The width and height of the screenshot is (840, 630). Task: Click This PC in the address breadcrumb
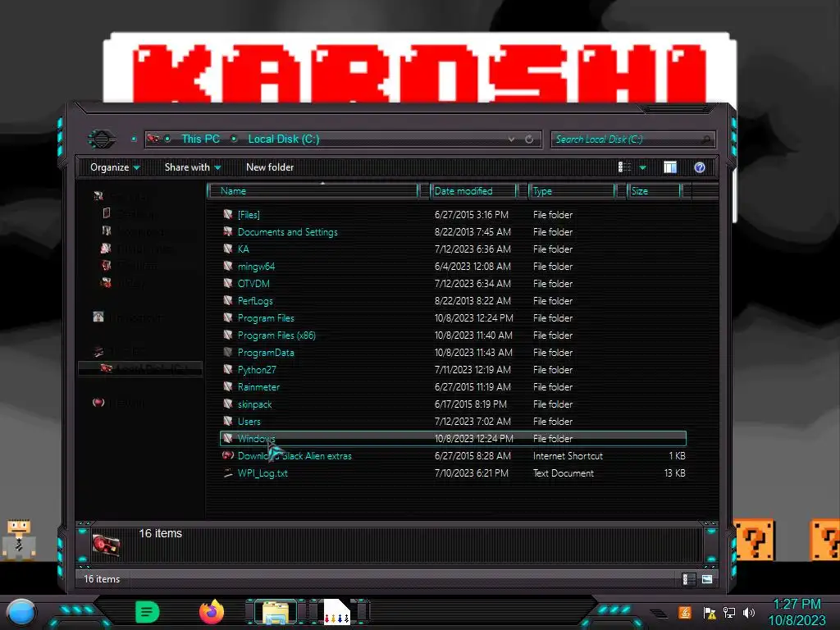[200, 139]
